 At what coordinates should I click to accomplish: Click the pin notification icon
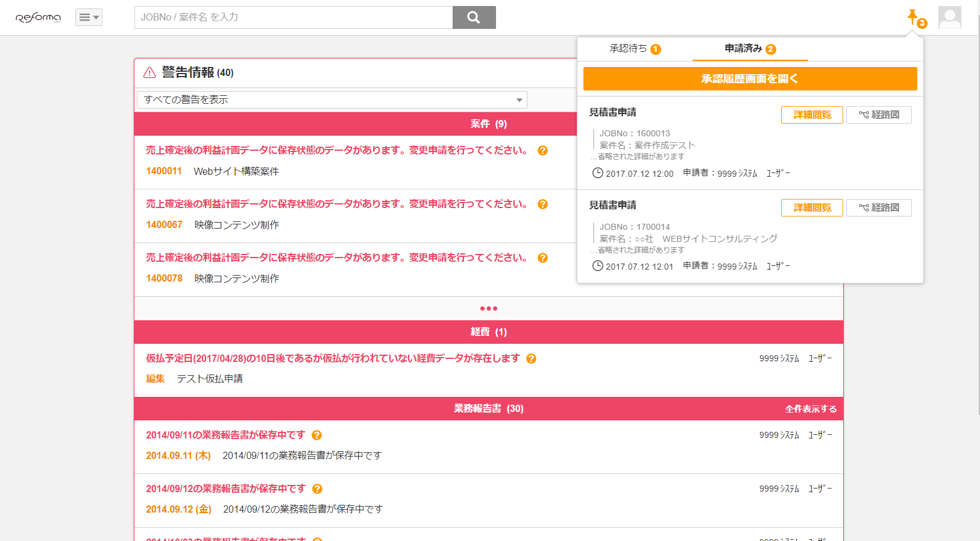coord(913,17)
